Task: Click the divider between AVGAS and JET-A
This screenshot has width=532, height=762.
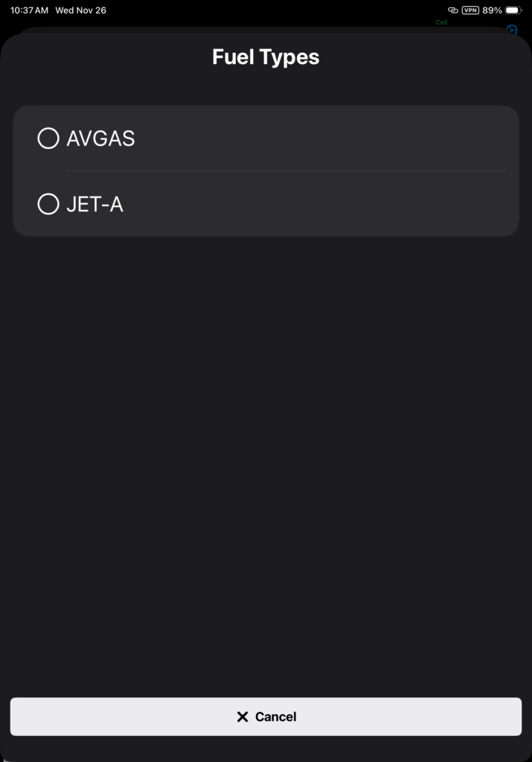Action: pos(286,171)
